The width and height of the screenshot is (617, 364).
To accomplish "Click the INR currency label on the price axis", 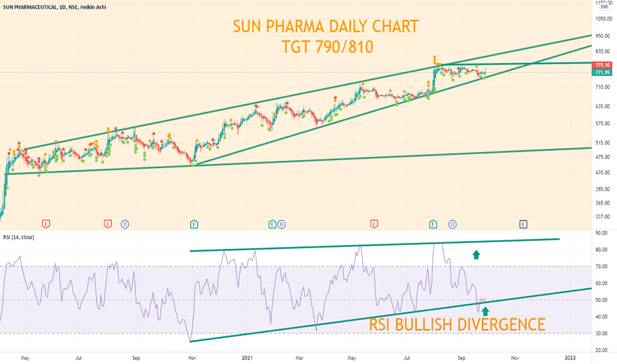I will (x=604, y=7).
